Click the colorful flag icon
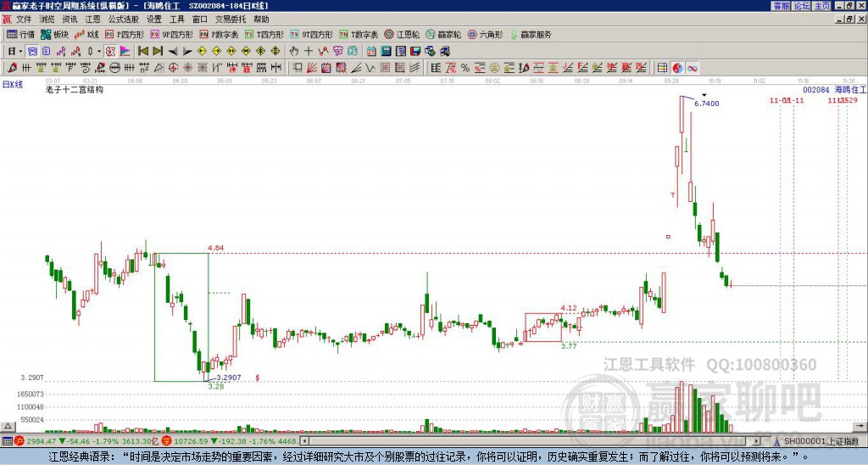This screenshot has width=868, height=465. pyautogui.click(x=125, y=52)
